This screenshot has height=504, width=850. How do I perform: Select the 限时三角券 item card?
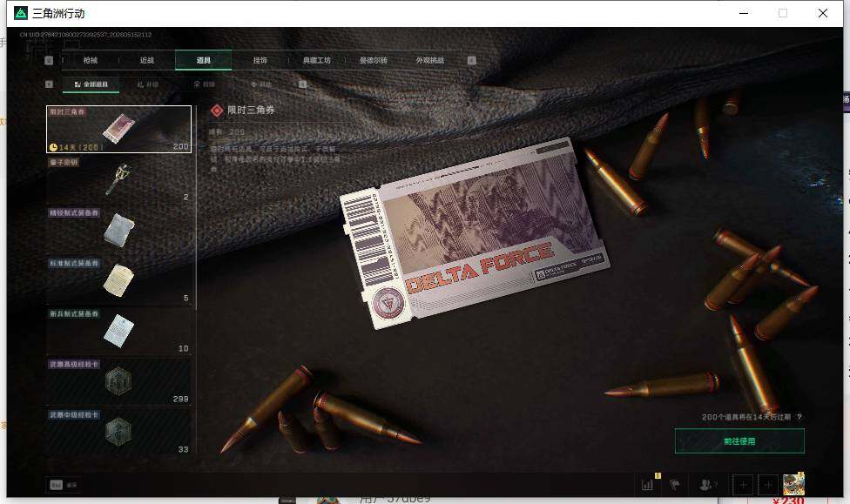(x=118, y=129)
